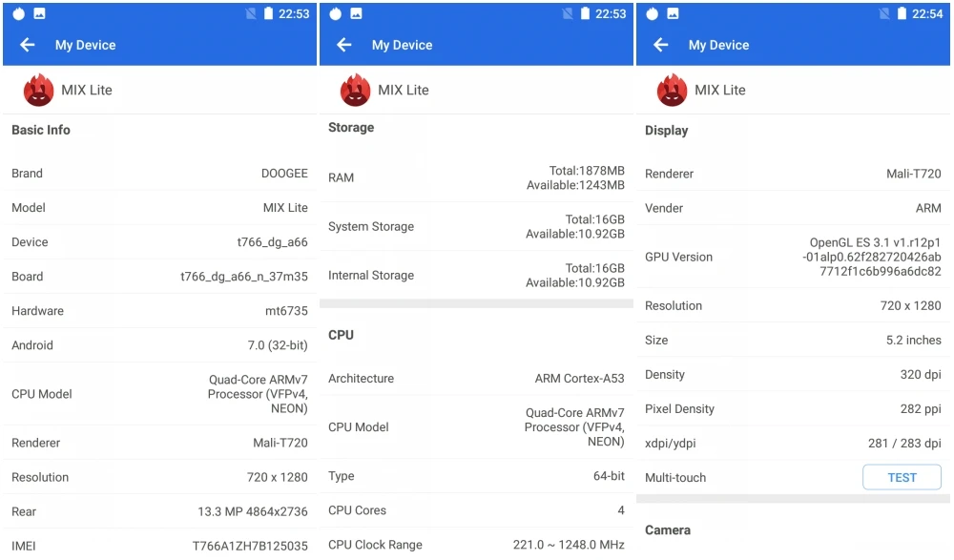Select Renderer row under Basic Info
Image resolution: width=954 pixels, height=560 pixels.
[x=159, y=443]
